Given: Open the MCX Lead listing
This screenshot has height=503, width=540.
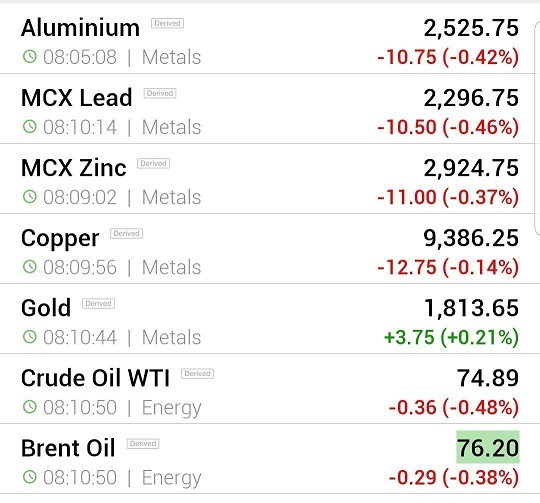Looking at the screenshot, I should [x=267, y=109].
